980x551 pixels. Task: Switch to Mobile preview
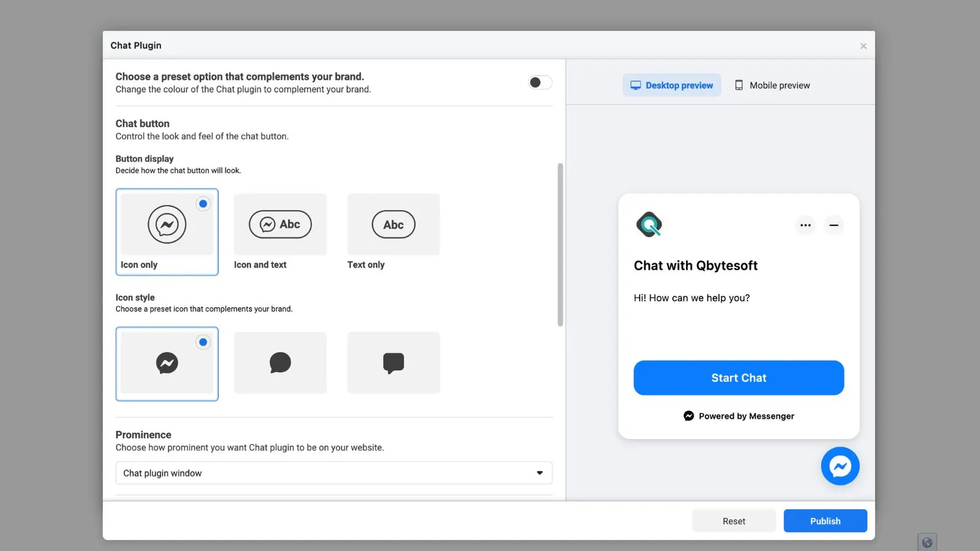772,85
